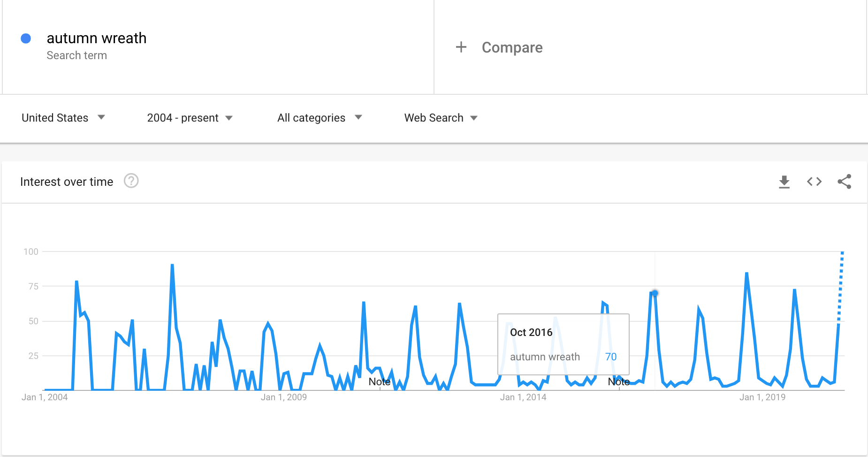Click the plus icon beside Compare

click(461, 47)
